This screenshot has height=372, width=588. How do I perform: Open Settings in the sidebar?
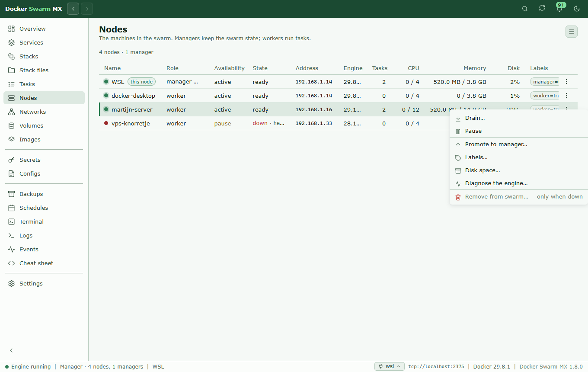pos(44,283)
